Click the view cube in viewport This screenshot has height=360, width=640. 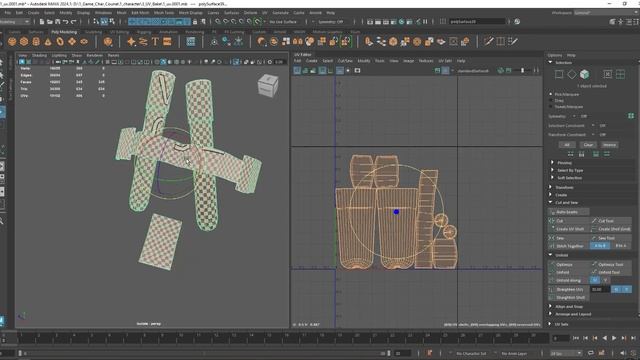[x=268, y=85]
